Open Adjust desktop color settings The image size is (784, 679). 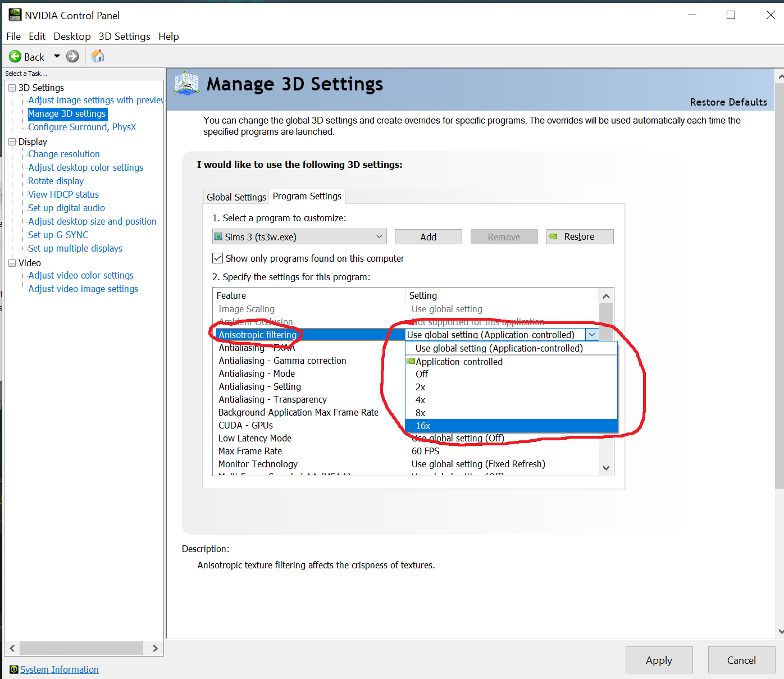pos(85,167)
